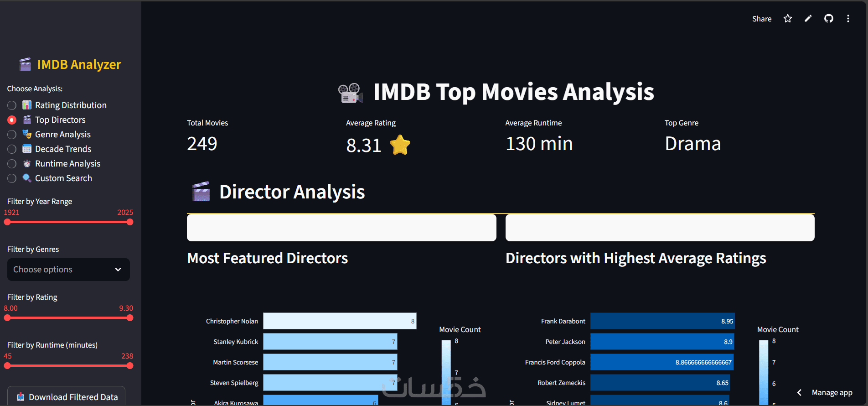
Task: Click the clapperboard icon beside Director Analysis
Action: [201, 192]
